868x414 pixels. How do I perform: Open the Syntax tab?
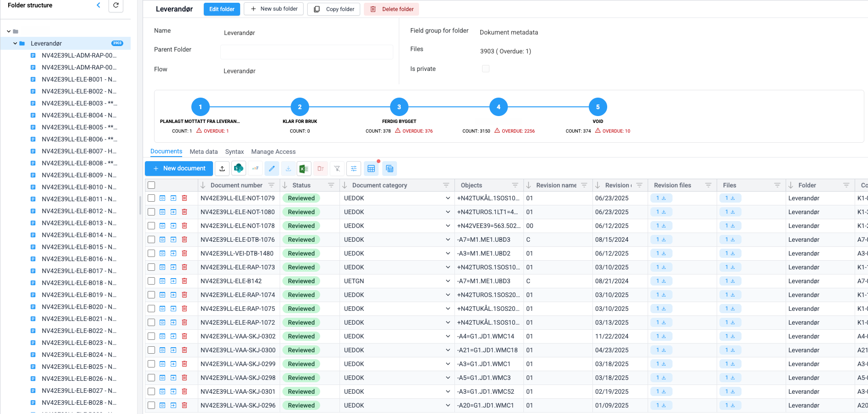click(235, 152)
